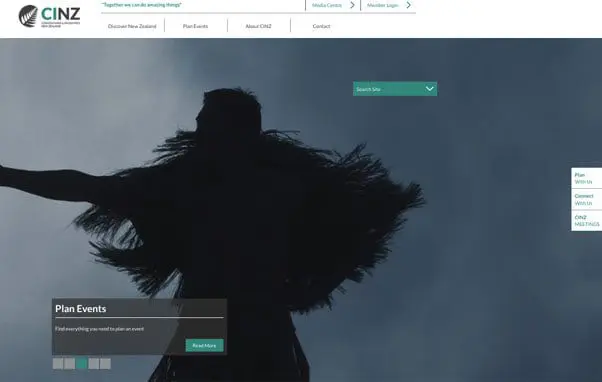Open the Member Login link
Viewport: 602px width, 382px height.
click(382, 5)
